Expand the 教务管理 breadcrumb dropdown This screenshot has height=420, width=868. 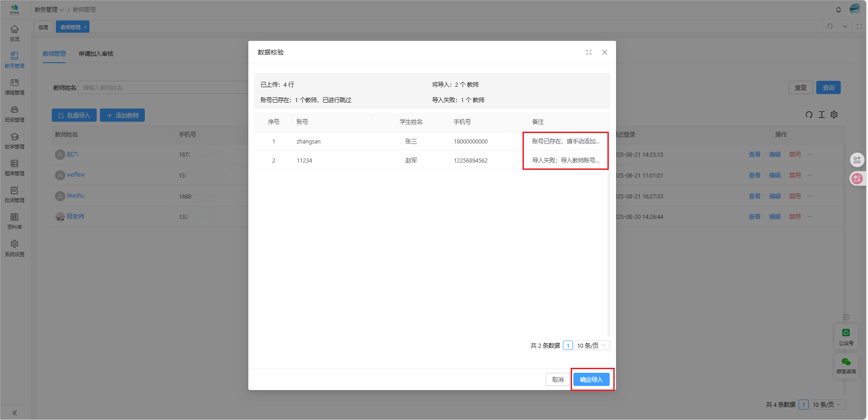click(x=49, y=10)
